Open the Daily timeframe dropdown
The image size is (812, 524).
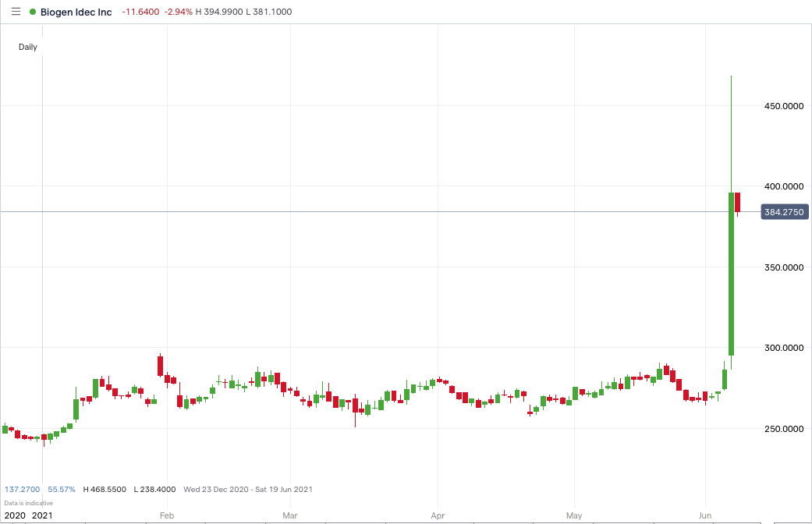coord(28,47)
